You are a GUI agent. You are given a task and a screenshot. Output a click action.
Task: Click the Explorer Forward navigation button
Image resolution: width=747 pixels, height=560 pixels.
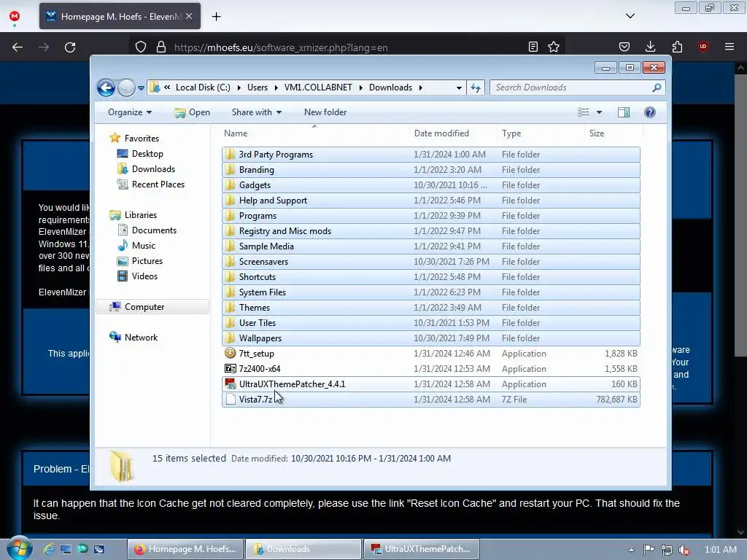tap(126, 87)
